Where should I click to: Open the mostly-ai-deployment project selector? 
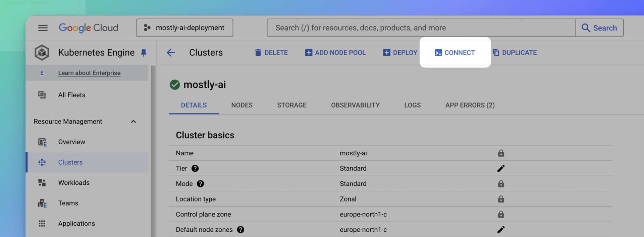184,28
